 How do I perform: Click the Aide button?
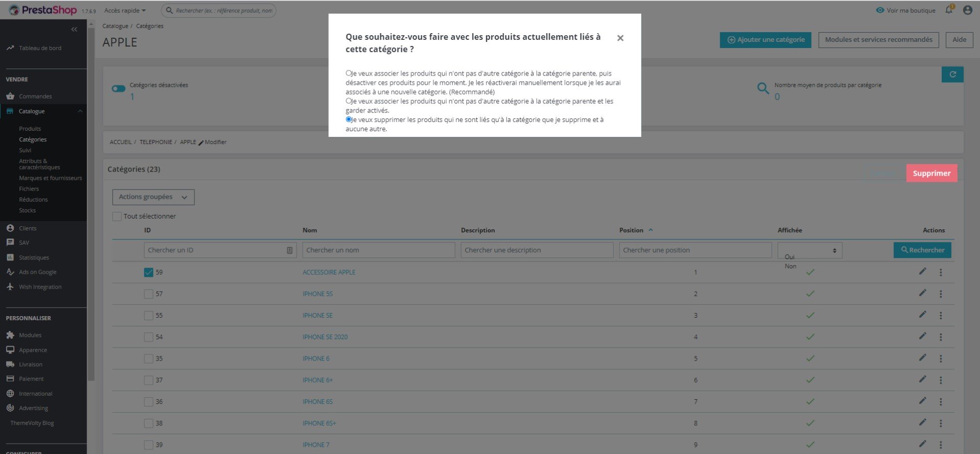click(x=959, y=40)
